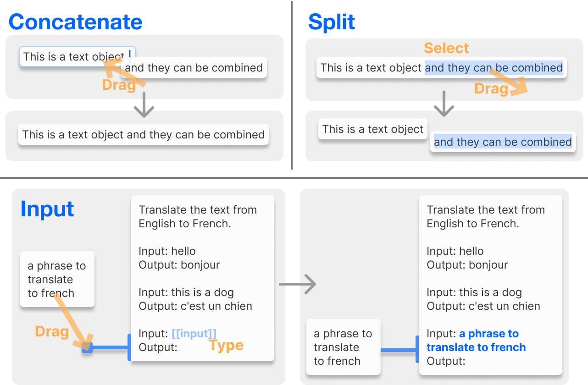Click the split-off highlighted text object
The width and height of the screenshot is (588, 385).
(x=503, y=142)
